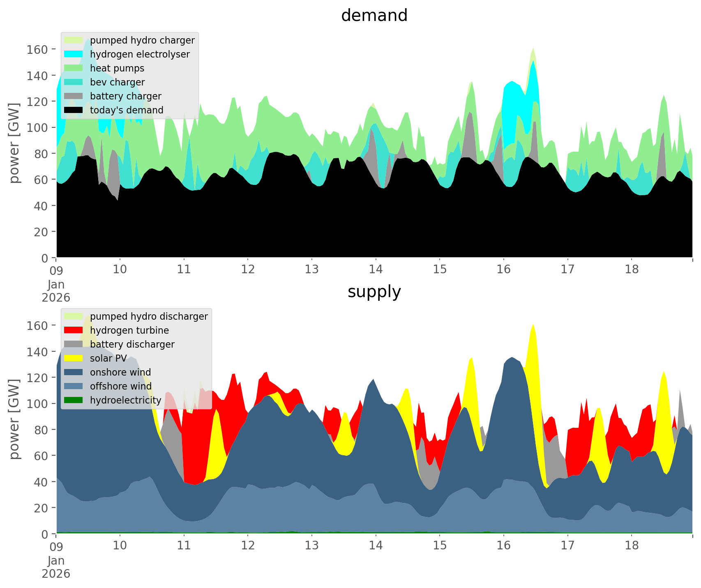Select the offshore wind legend label
701x588 pixels.
tap(120, 386)
